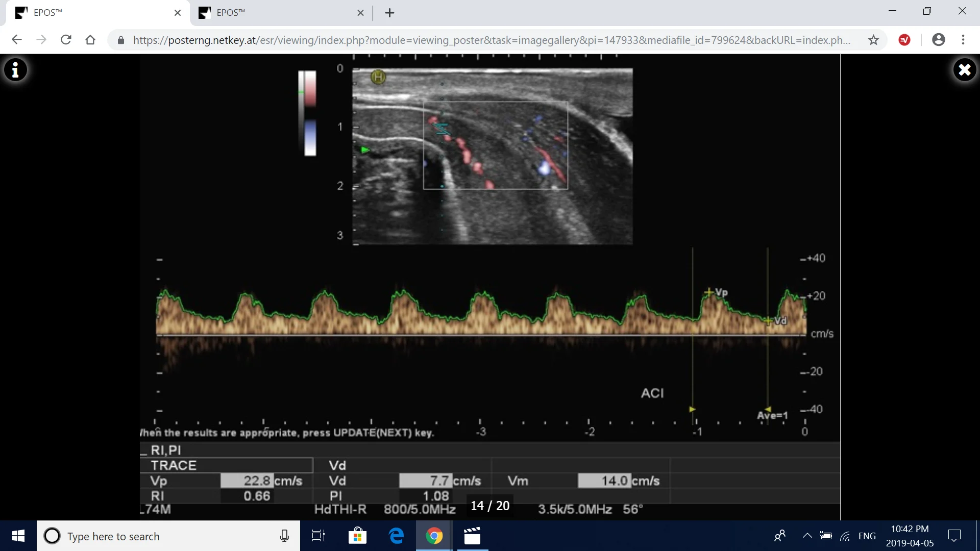Open the image information panel via the info icon
The height and width of the screenshot is (551, 980).
[x=16, y=70]
